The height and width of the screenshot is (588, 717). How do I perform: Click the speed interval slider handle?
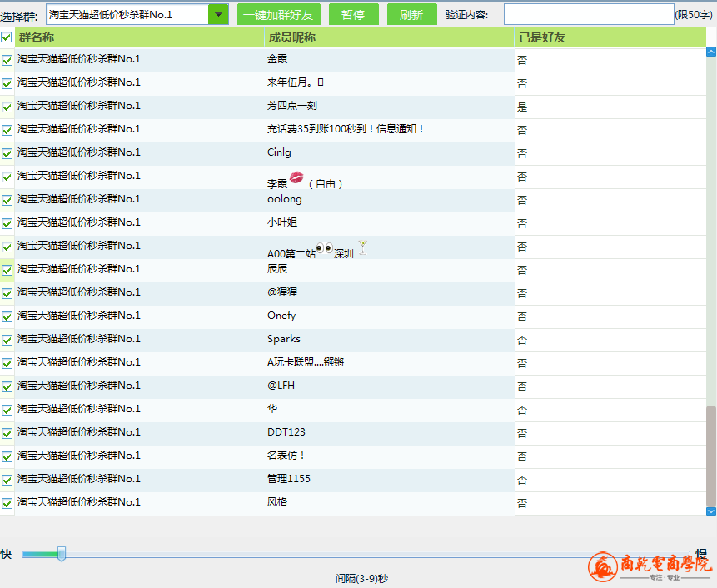pyautogui.click(x=62, y=554)
